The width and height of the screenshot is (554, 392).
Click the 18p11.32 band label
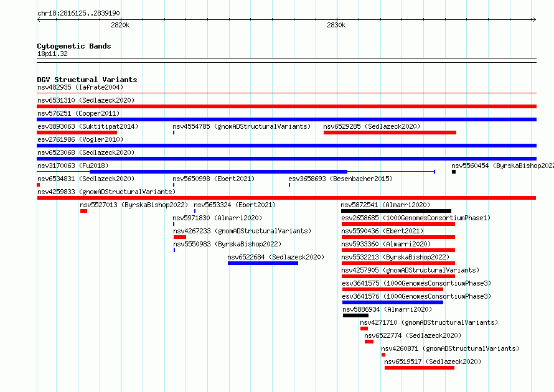click(52, 54)
